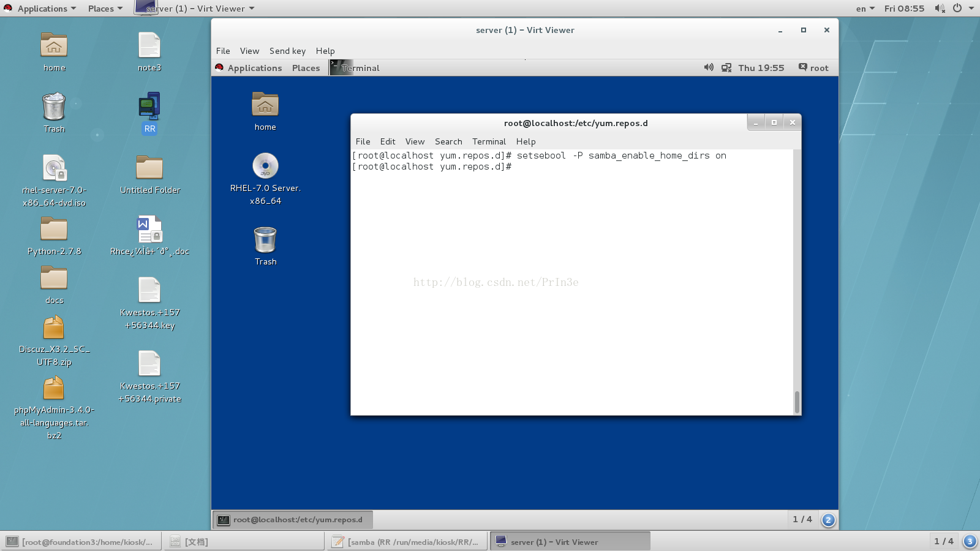Click host workspace switcher indicator 3

(970, 541)
